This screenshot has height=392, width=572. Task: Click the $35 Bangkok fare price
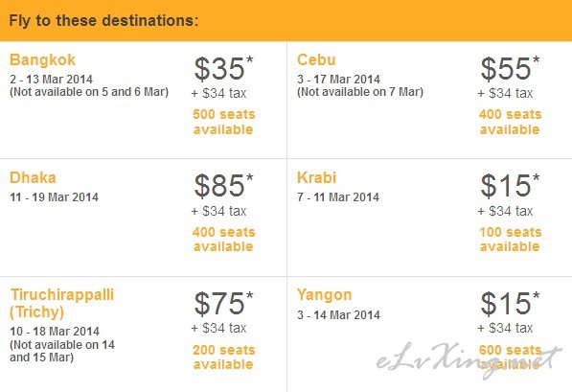coord(223,68)
